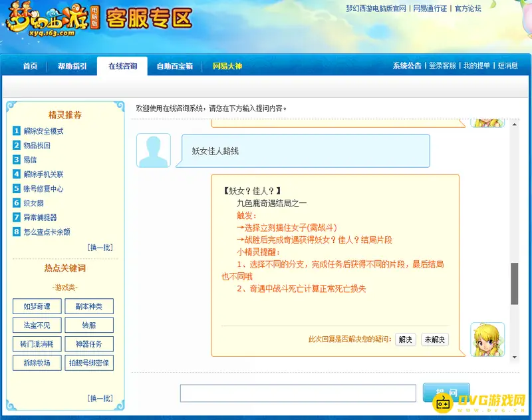532x420 pixels.
Task: Open the 自助百宝箱 tab
Action: click(175, 66)
